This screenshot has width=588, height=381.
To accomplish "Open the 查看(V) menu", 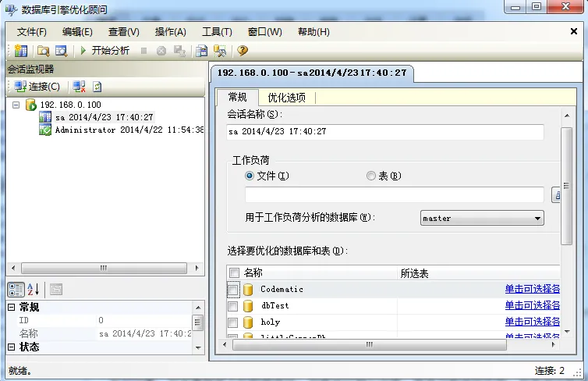I will point(124,32).
